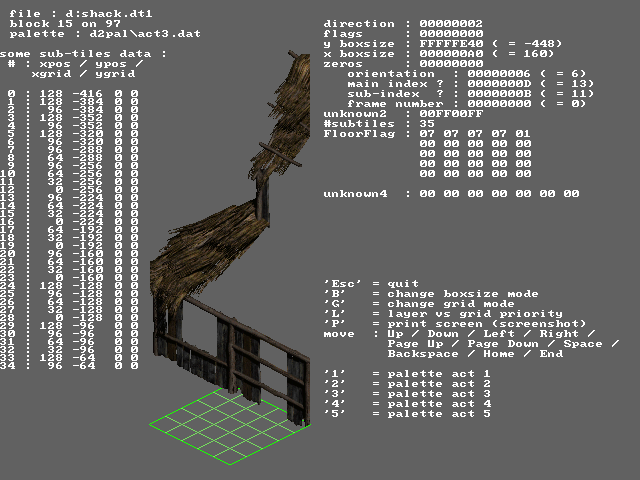640x480 pixels.
Task: Select the '4' = palette act 4 line
Action: pyautogui.click(x=407, y=404)
